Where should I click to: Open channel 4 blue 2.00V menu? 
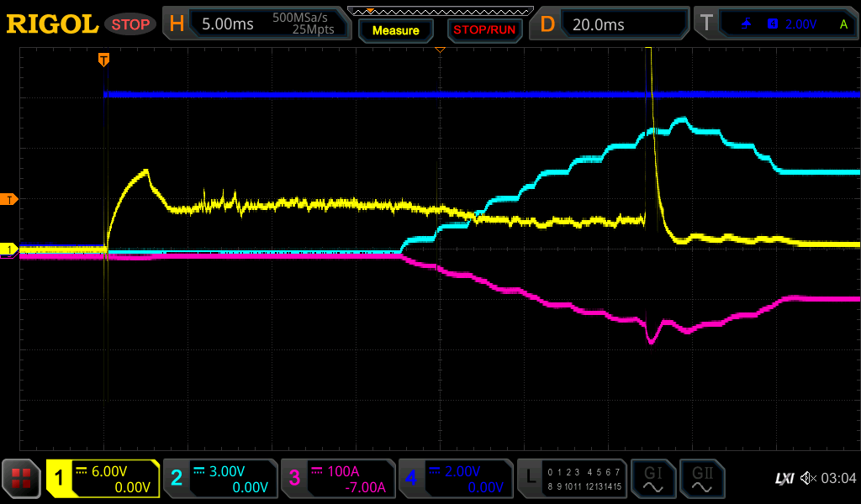pyautogui.click(x=456, y=479)
